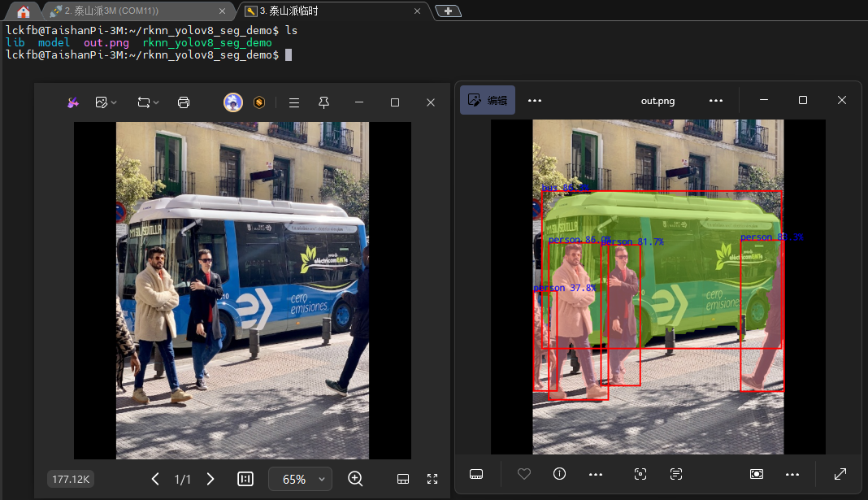Enter fullscreen mode in left viewer
This screenshot has width=868, height=500.
(x=432, y=479)
